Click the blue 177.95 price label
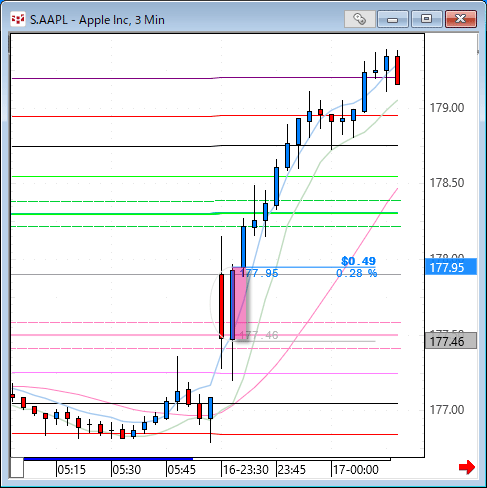 coord(451,267)
